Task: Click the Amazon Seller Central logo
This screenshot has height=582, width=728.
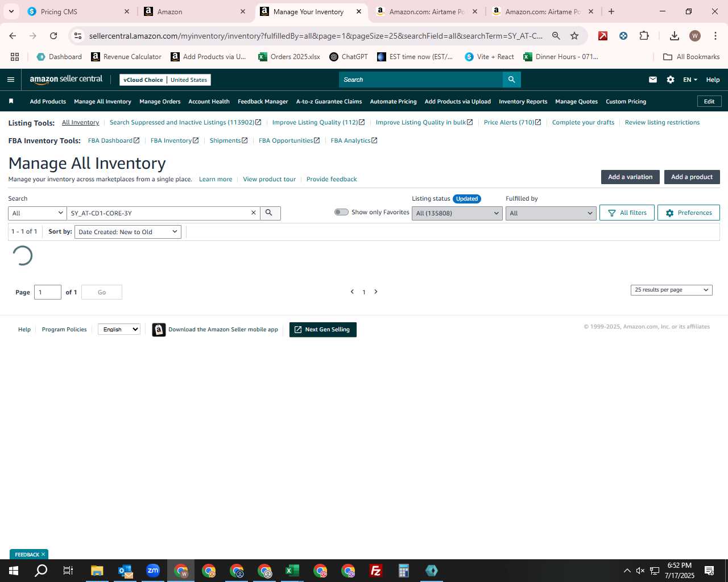Action: (66, 80)
